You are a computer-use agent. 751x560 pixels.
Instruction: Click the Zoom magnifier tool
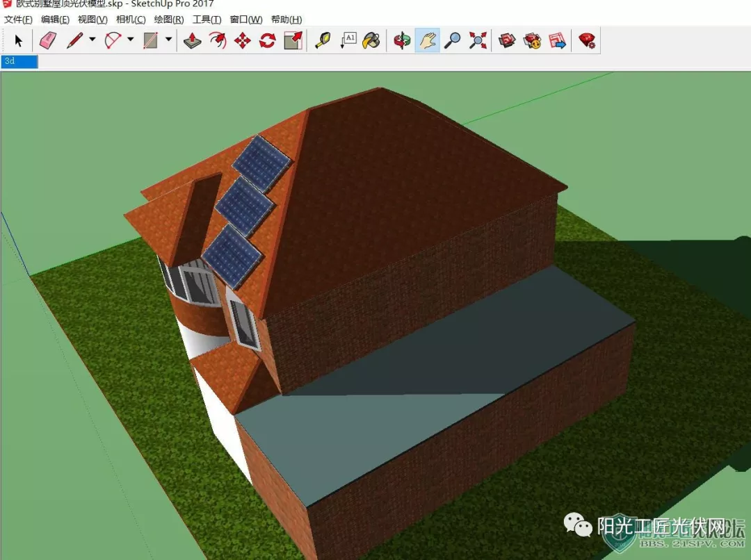452,41
